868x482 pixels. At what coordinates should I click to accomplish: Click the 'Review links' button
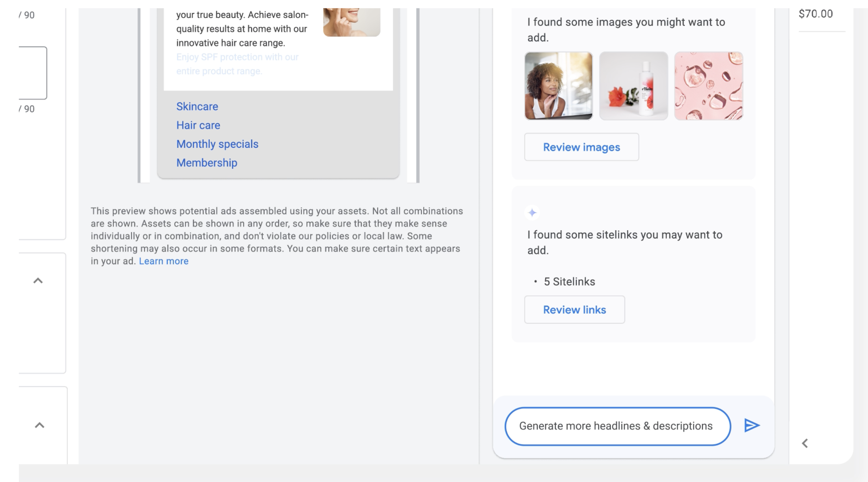(575, 309)
